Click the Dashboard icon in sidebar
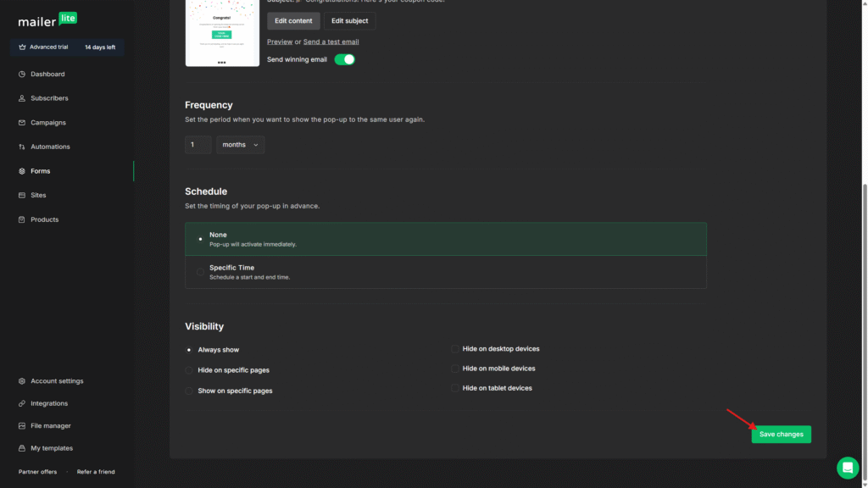Image resolution: width=868 pixels, height=488 pixels. (22, 75)
